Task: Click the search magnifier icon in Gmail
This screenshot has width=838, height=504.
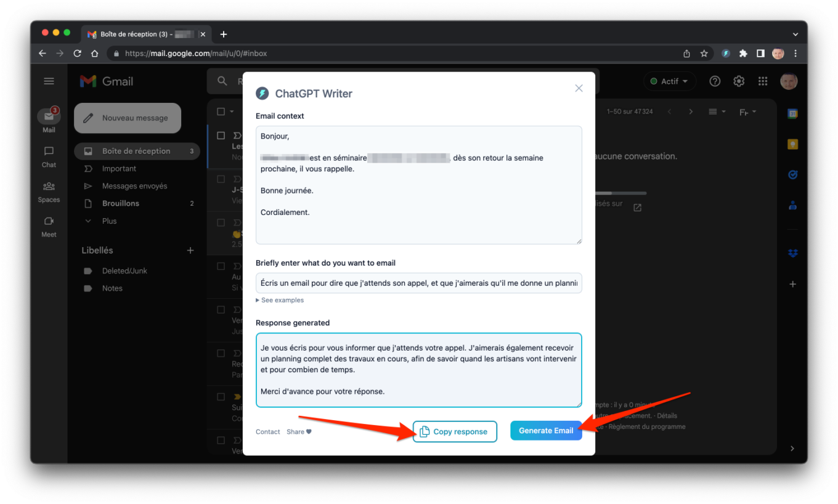Action: 222,81
